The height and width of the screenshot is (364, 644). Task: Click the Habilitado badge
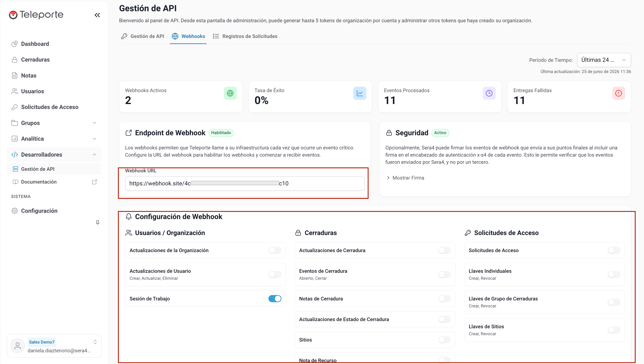click(x=221, y=133)
